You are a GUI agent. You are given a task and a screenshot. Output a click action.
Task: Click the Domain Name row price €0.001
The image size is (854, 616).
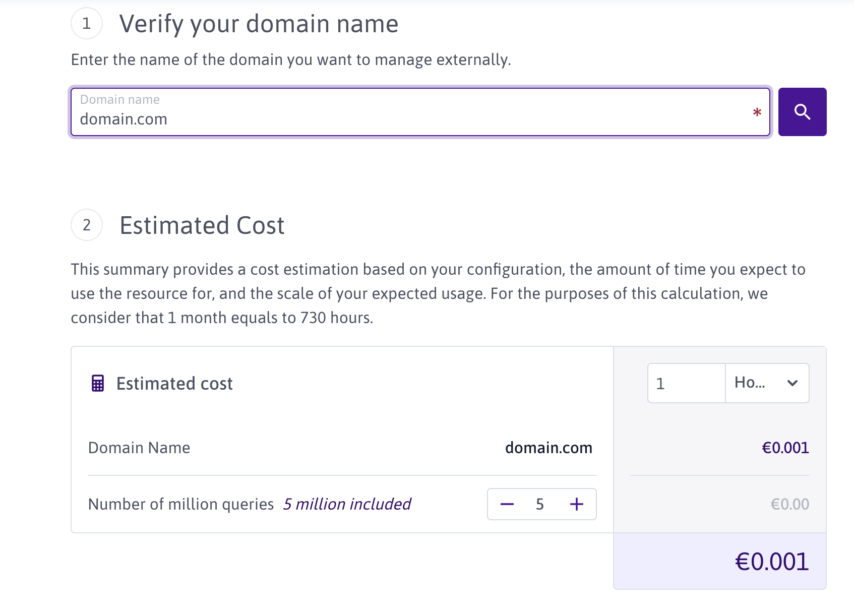(785, 448)
